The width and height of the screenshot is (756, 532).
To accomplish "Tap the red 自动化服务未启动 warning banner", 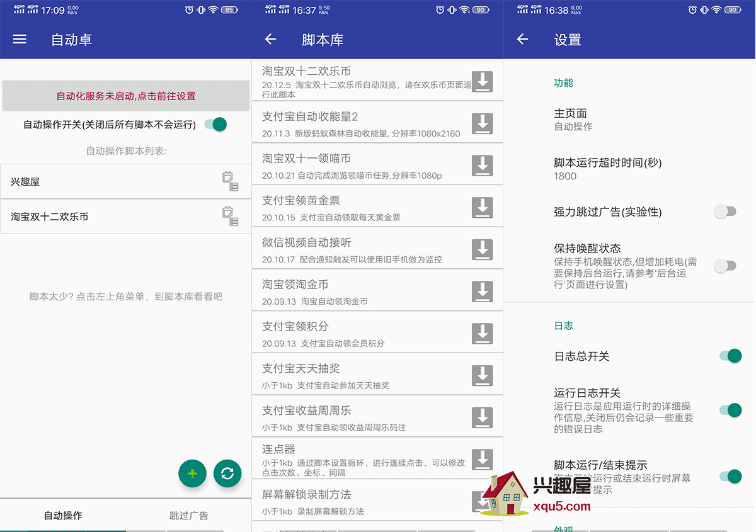I will 126,96.
